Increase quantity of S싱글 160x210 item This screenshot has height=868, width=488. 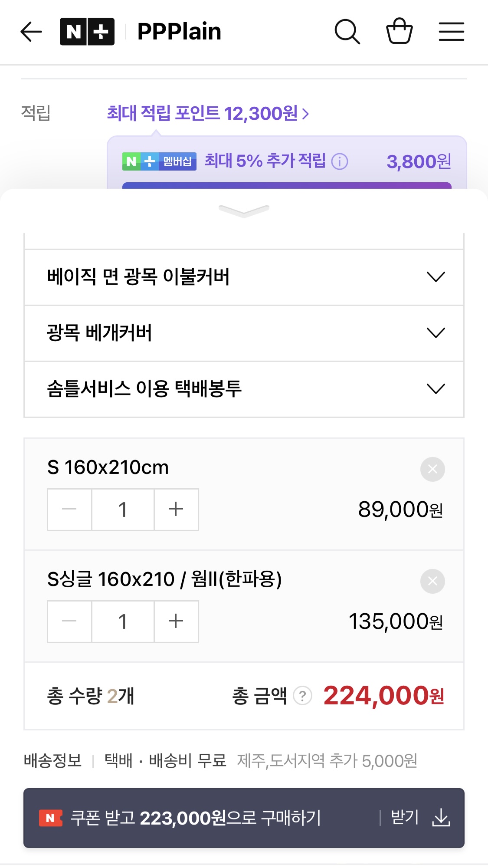[176, 621]
